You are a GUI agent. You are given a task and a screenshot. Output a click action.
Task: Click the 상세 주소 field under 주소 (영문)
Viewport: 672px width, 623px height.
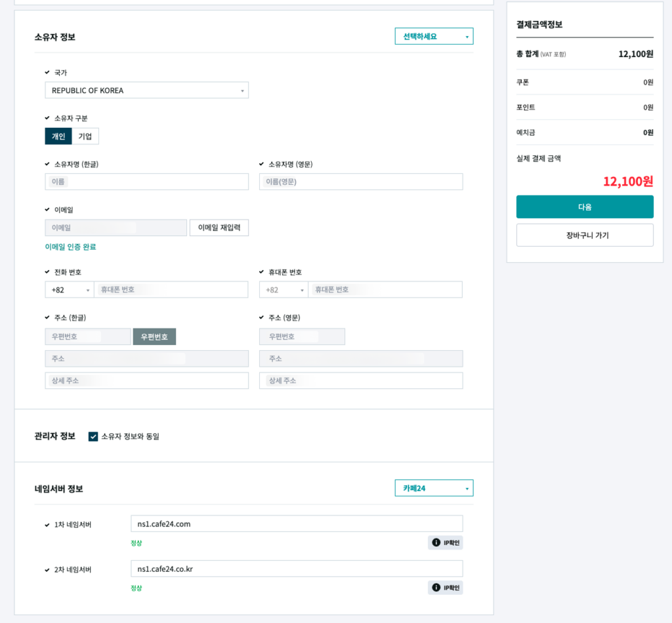pos(361,380)
